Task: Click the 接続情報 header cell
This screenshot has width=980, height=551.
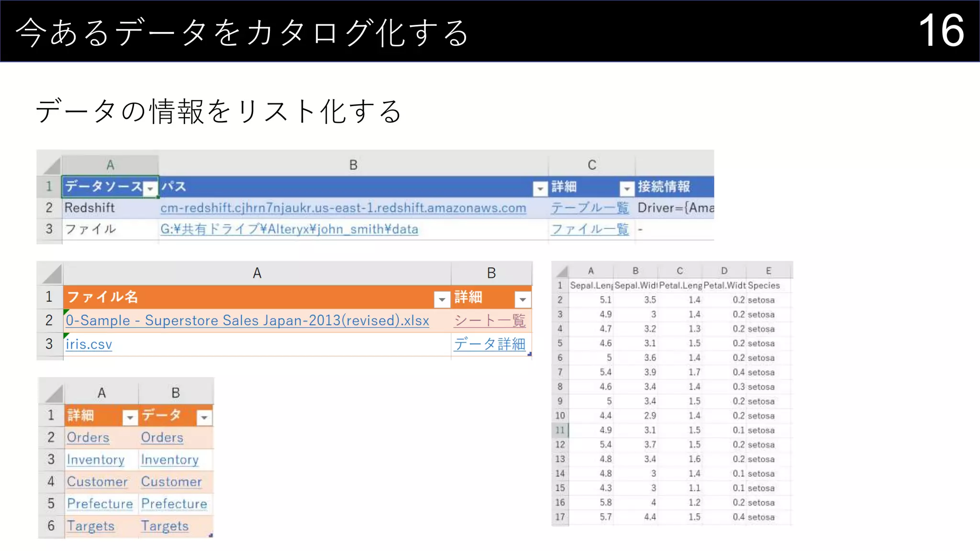Action: click(675, 187)
